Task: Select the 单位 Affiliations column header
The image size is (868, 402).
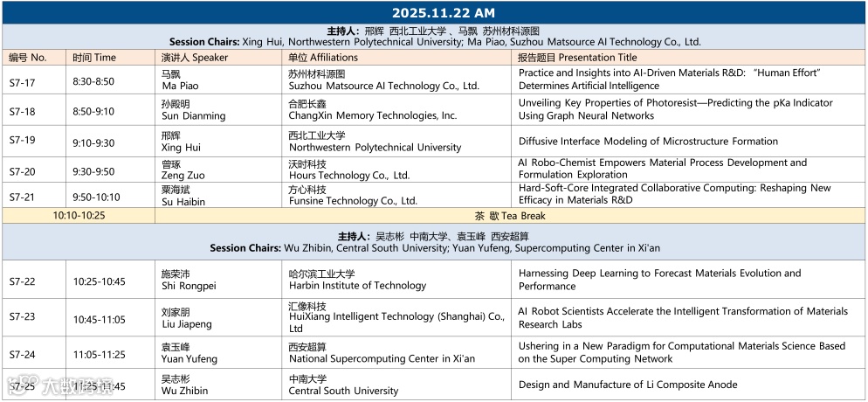Action: pyautogui.click(x=323, y=58)
